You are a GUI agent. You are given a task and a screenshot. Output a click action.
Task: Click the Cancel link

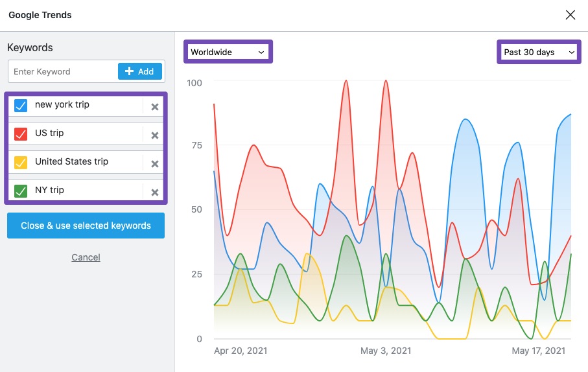(x=86, y=257)
